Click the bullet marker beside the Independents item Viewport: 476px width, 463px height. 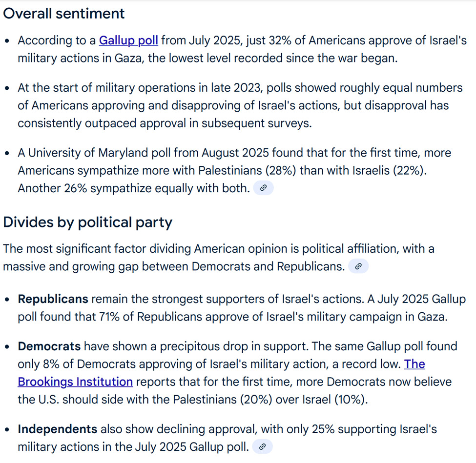(7, 430)
